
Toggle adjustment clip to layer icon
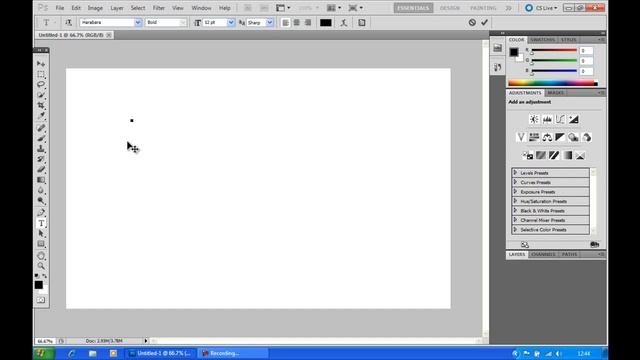[595, 244]
